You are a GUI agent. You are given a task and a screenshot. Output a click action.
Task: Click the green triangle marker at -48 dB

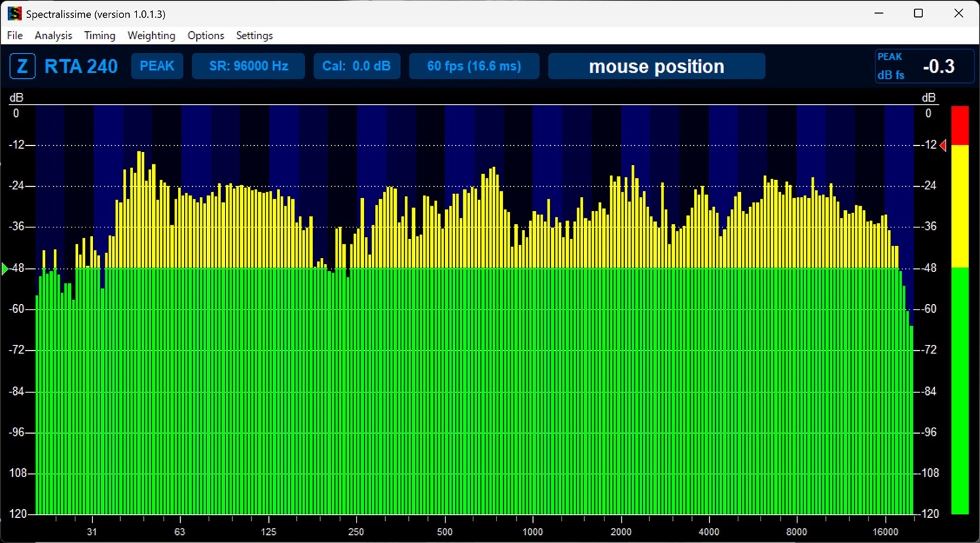click(5, 269)
